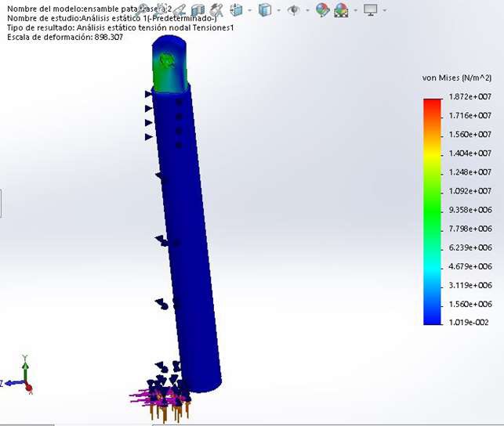
Task: Expand the Display Style dropdown arrow
Action: click(x=278, y=11)
